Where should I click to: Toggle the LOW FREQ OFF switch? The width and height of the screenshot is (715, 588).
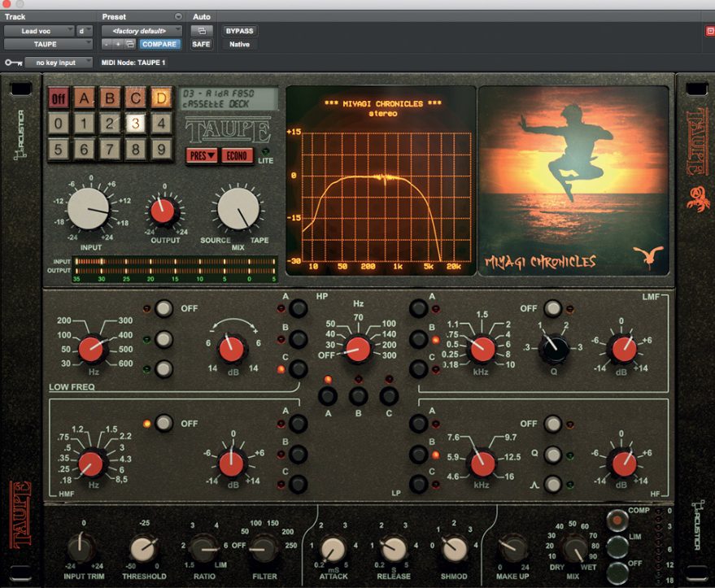coord(163,308)
